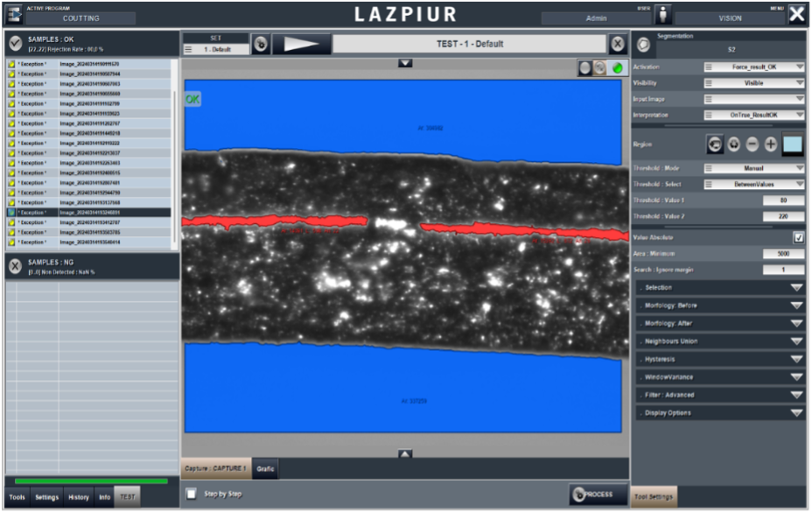Viewport: 812px width, 513px height.
Task: Click the gray circle image-view icon
Action: (x=585, y=68)
